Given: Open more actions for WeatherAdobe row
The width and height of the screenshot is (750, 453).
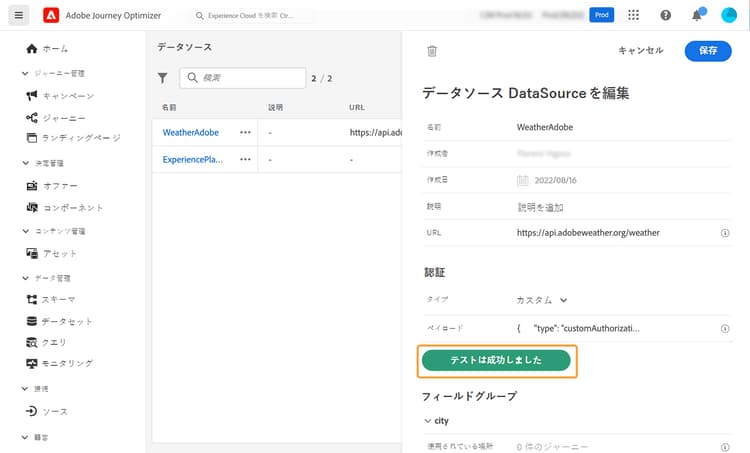Looking at the screenshot, I should tap(245, 133).
